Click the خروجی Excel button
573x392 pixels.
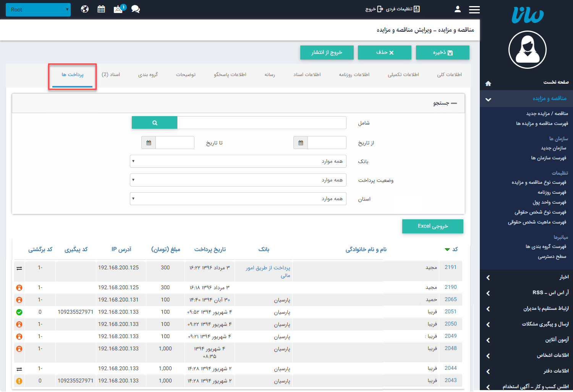432,226
